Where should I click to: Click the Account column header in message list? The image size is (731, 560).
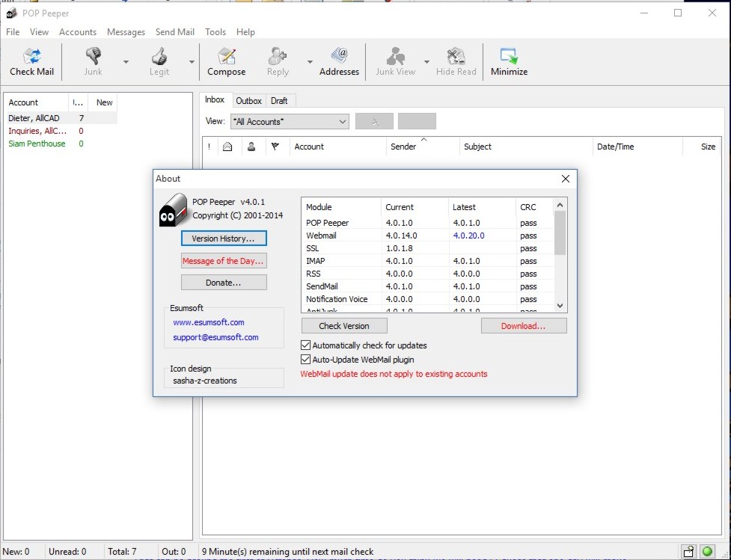coord(337,147)
